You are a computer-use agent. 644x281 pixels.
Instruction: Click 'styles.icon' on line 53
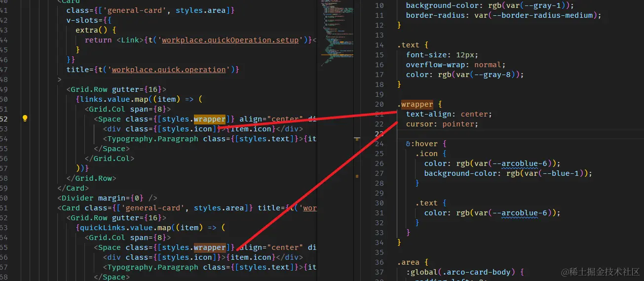pyautogui.click(x=187, y=129)
